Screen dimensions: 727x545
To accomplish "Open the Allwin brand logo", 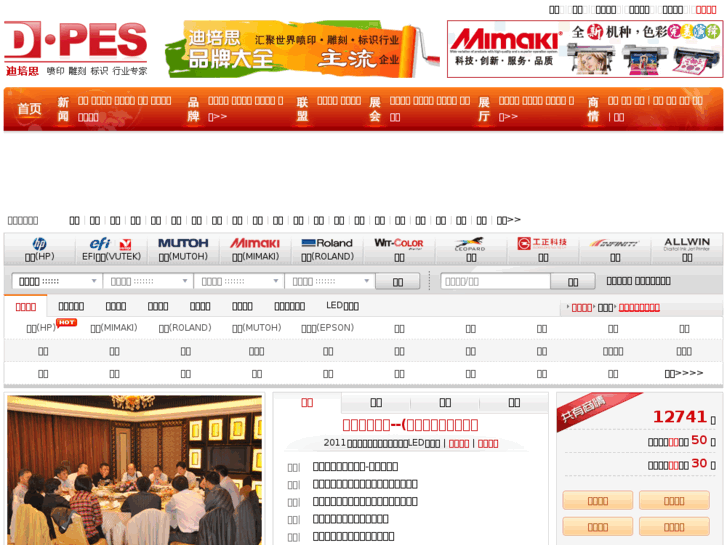I will coord(687,244).
